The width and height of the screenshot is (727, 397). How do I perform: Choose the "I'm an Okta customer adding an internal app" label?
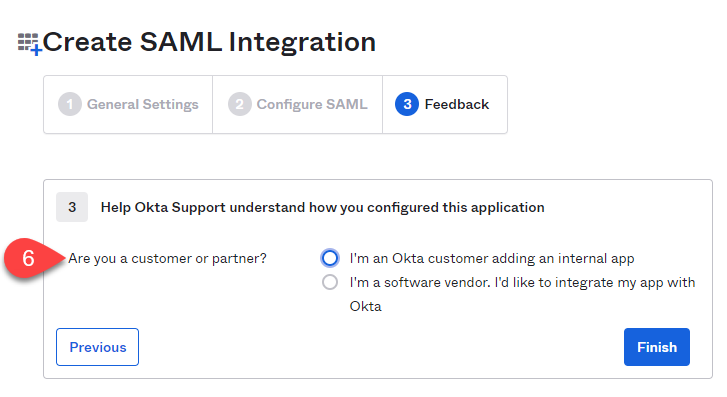(x=491, y=258)
